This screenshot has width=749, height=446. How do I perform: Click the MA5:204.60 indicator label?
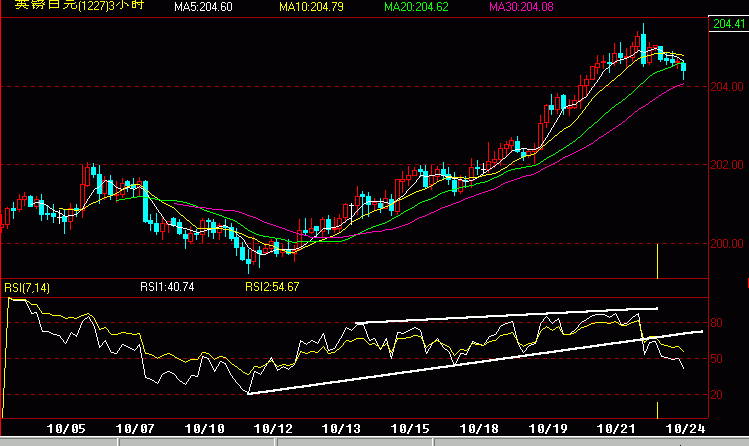tap(203, 7)
